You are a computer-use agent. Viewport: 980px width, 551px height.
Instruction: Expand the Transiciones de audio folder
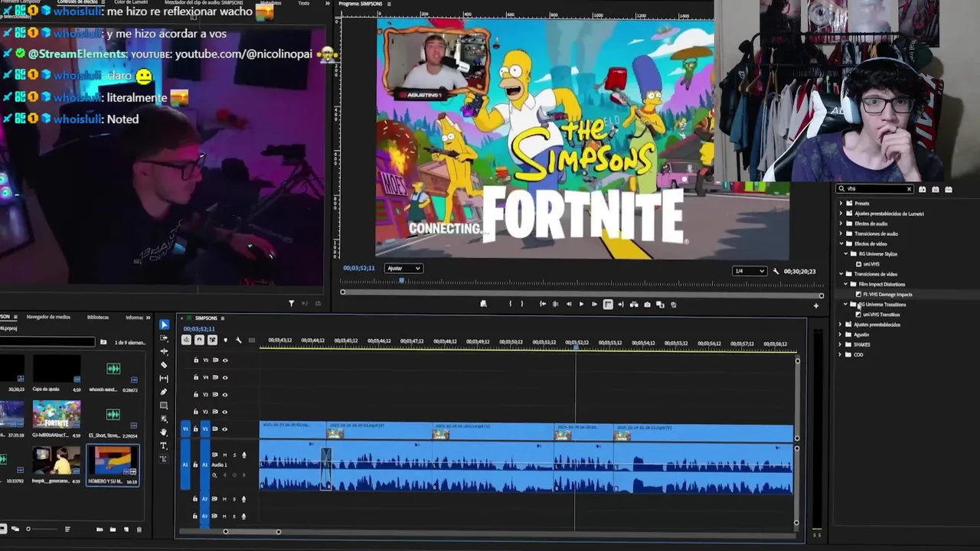click(841, 233)
